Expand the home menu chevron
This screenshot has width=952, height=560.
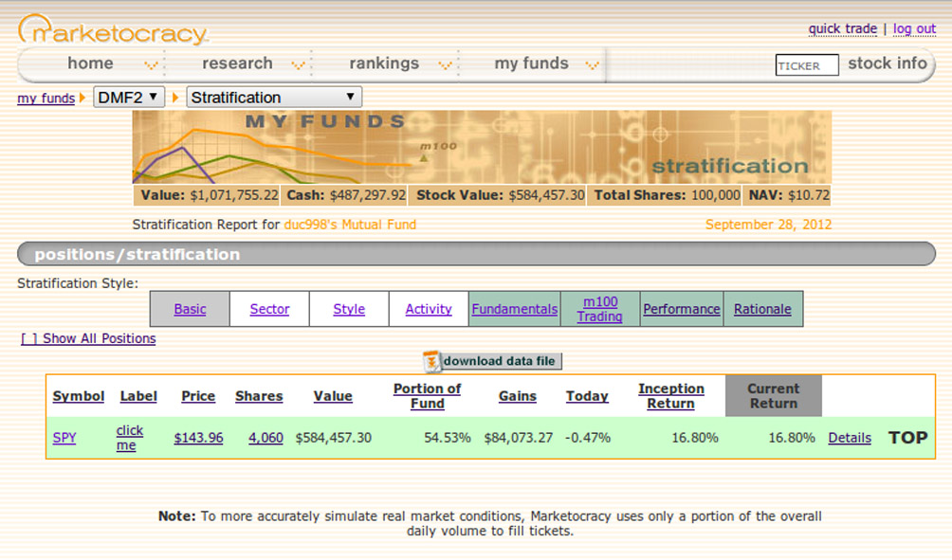151,65
